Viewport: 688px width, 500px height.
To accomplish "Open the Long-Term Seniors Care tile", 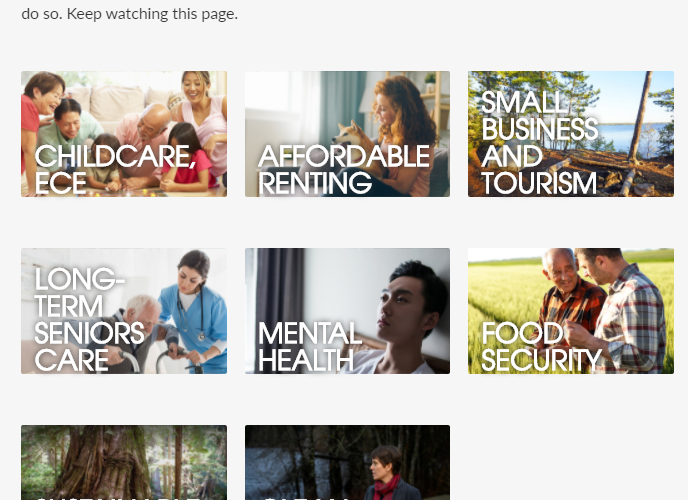I will [x=124, y=311].
